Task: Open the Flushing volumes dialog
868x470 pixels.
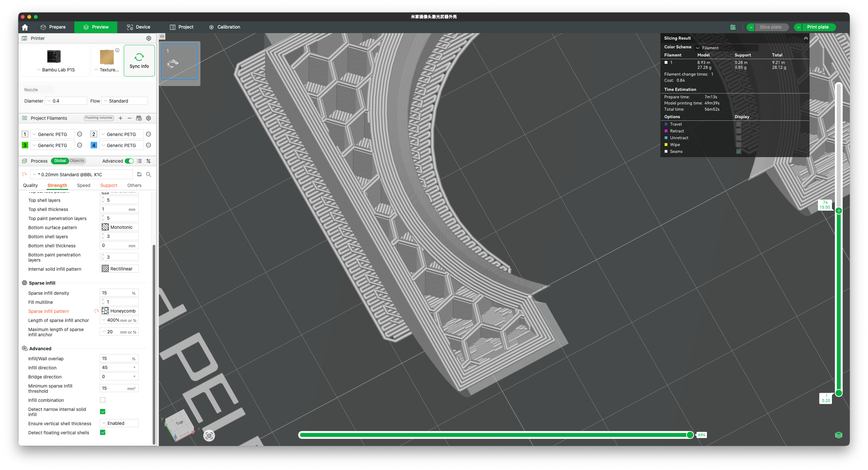Action: [98, 118]
